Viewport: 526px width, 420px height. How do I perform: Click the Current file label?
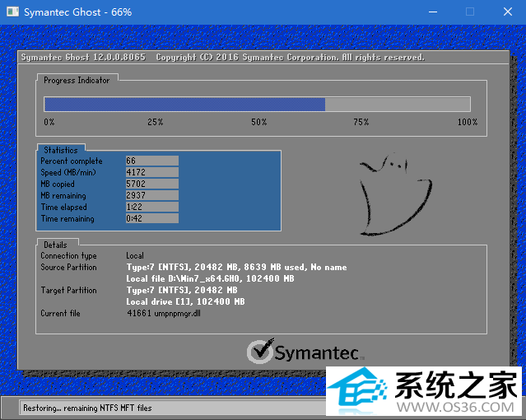[60, 314]
